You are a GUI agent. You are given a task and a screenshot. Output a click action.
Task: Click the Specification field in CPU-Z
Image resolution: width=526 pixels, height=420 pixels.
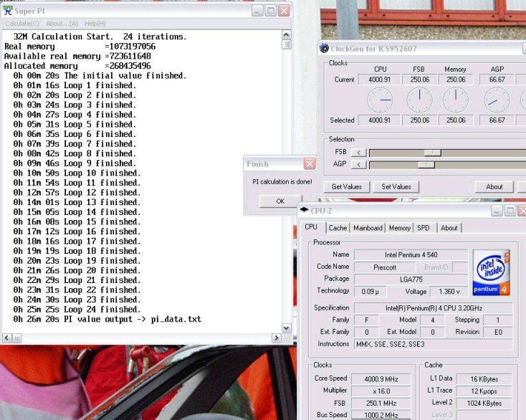tap(434, 308)
